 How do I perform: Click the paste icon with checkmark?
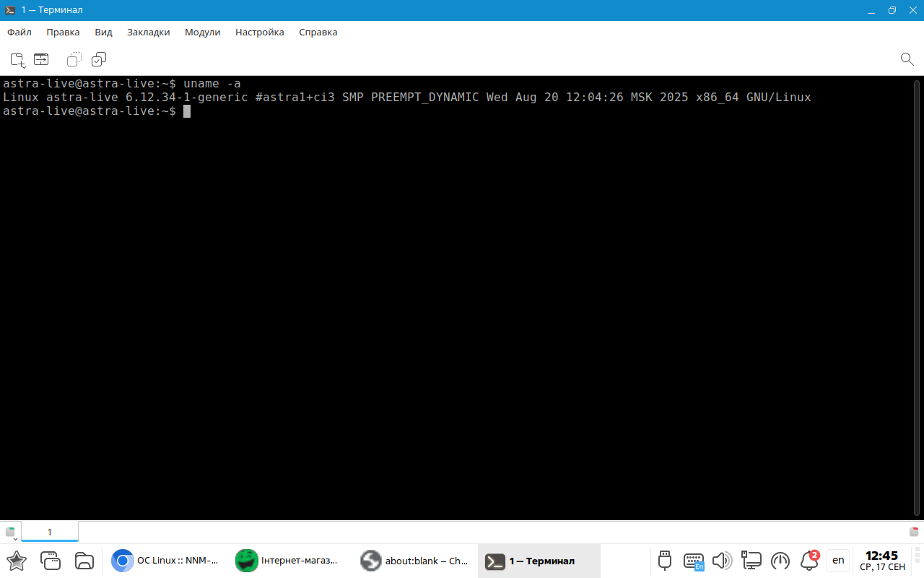coord(99,59)
